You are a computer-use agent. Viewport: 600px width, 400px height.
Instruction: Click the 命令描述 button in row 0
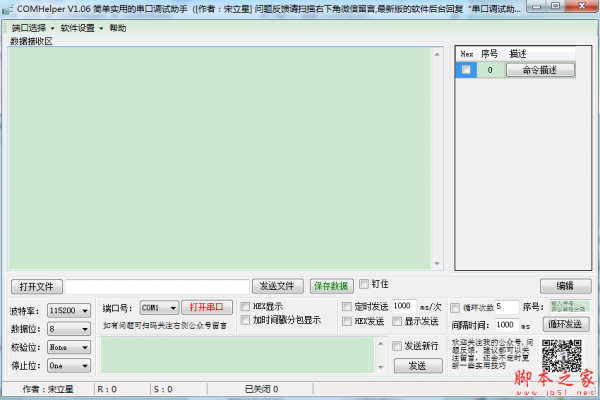point(540,70)
